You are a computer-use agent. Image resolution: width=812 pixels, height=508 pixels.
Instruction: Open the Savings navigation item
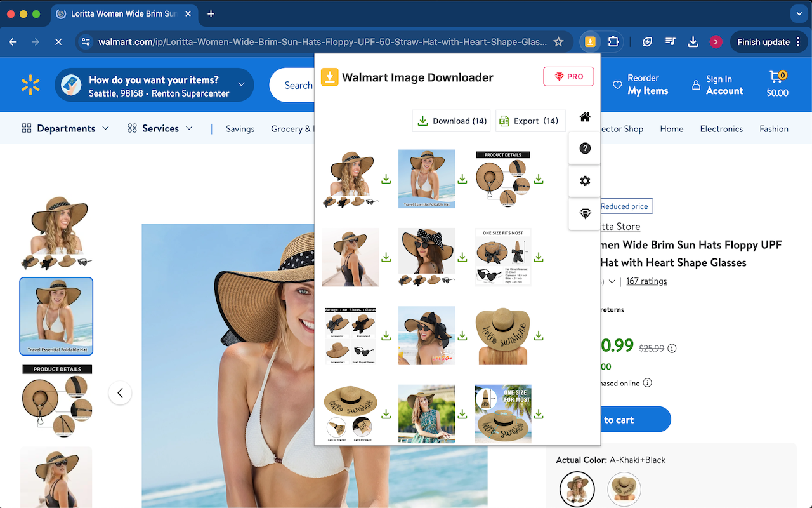240,129
